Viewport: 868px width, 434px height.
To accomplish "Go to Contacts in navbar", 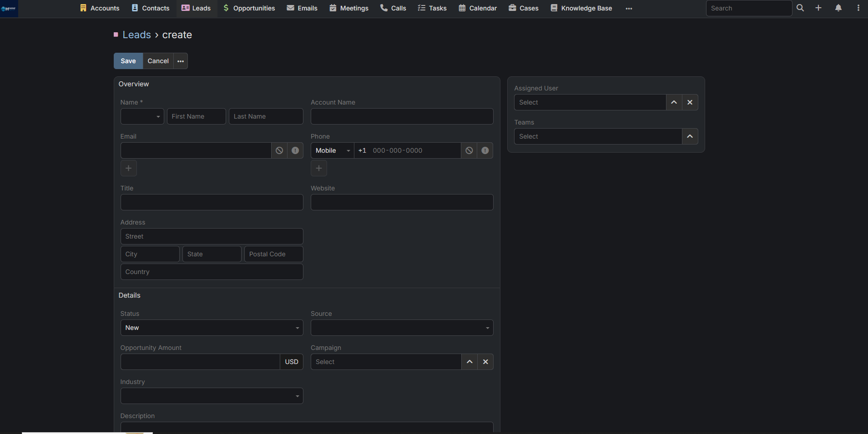I will click(x=151, y=8).
